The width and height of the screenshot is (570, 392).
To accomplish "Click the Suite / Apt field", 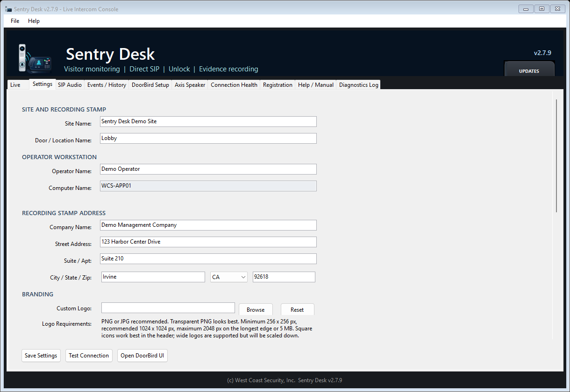I will pyautogui.click(x=208, y=259).
